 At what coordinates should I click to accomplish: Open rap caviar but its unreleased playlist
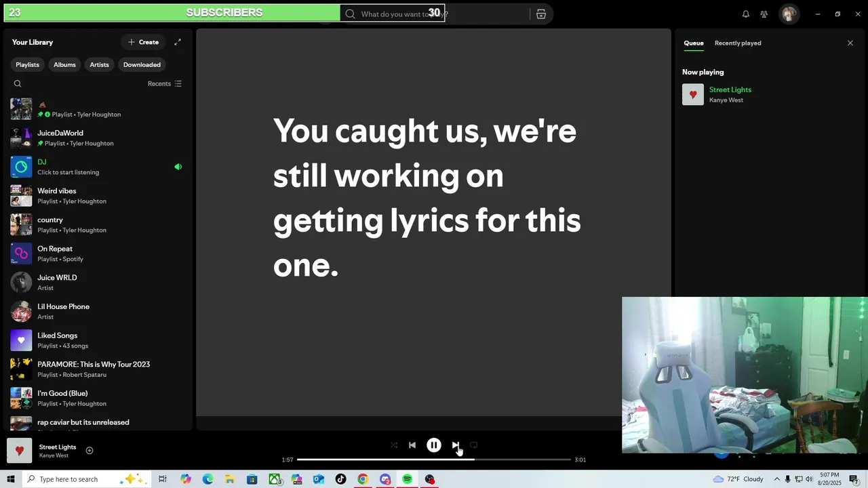coord(98,423)
